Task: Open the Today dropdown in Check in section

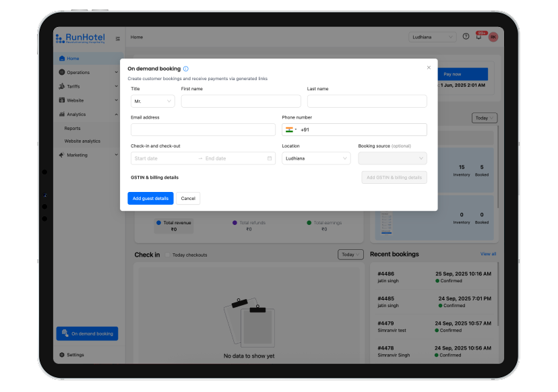Action: [x=350, y=255]
